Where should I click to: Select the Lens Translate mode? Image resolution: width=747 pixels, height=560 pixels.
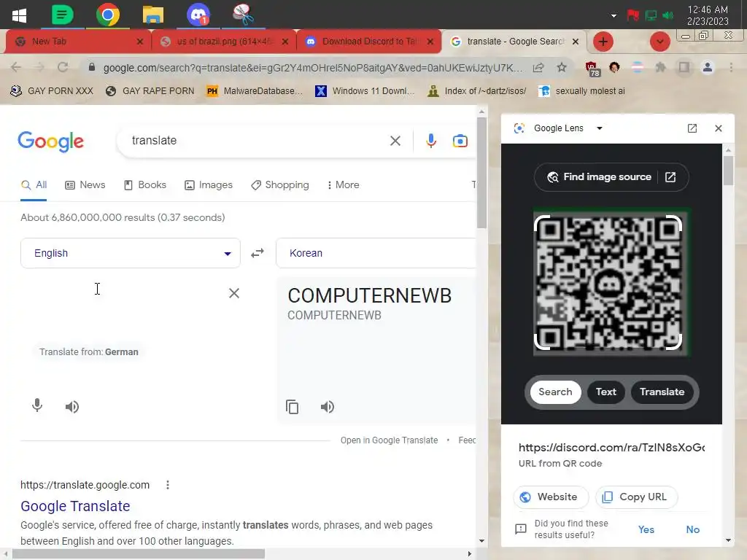pos(662,392)
